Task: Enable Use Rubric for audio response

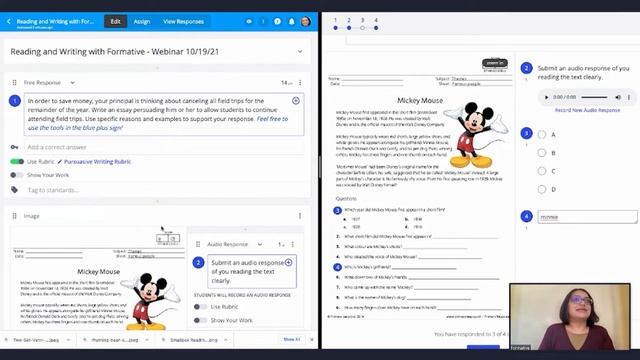Action: [200, 307]
